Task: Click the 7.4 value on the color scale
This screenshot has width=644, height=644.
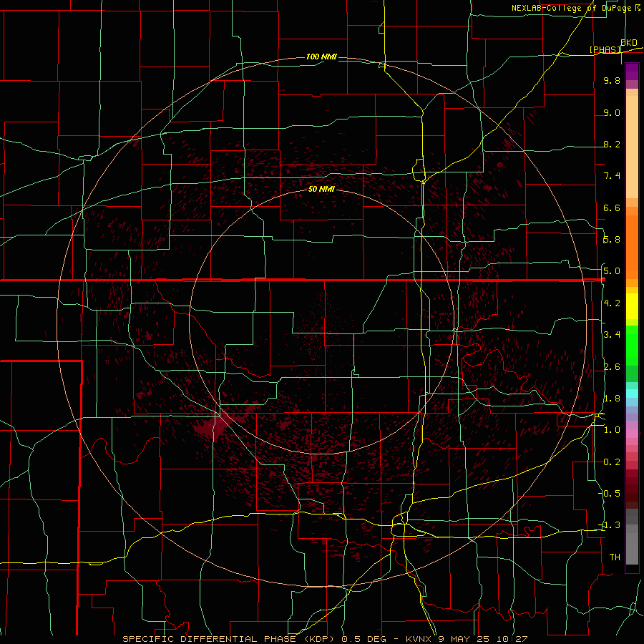Action: pos(612,176)
